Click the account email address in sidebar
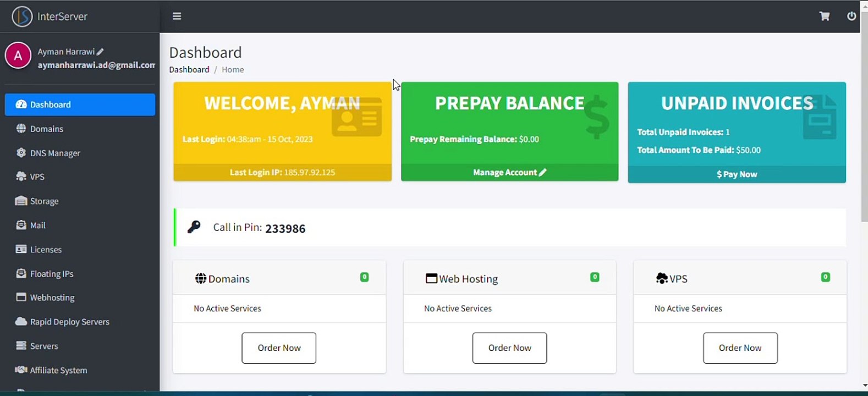 (96, 65)
